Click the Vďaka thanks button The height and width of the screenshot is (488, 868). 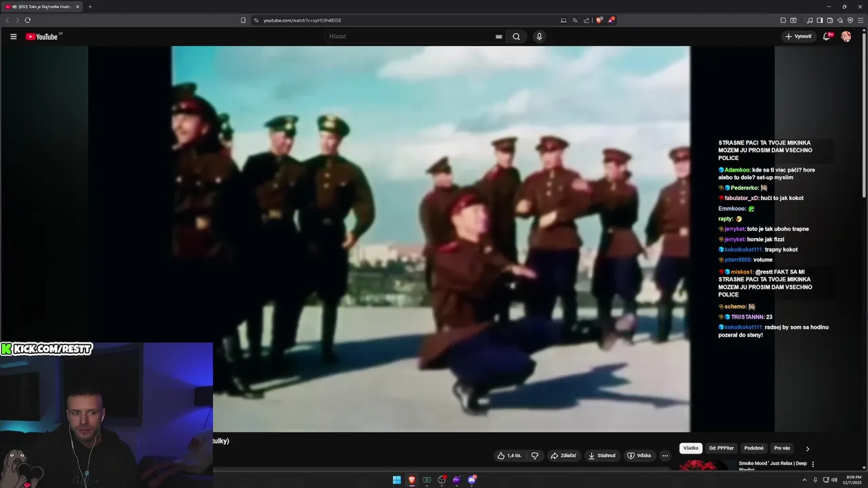click(639, 455)
